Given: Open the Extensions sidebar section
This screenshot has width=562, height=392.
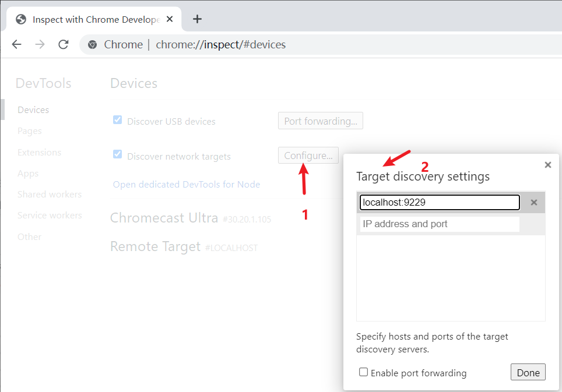Looking at the screenshot, I should [40, 153].
